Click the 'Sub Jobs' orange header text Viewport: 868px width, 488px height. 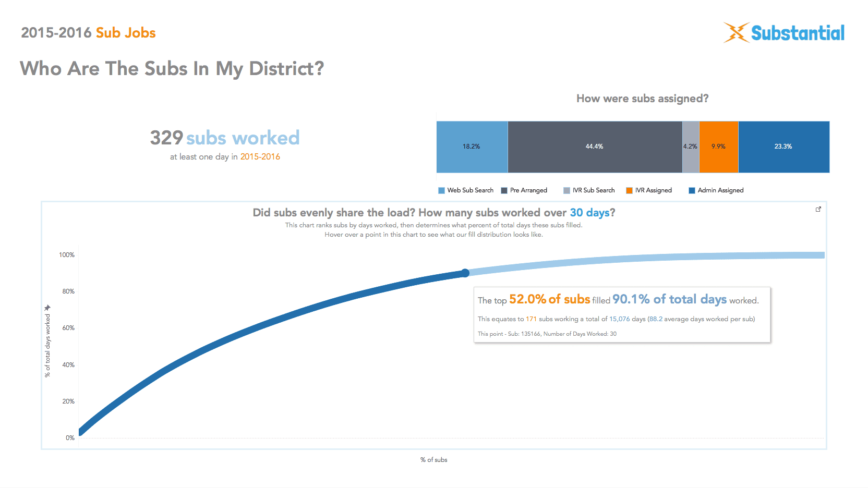coord(126,33)
